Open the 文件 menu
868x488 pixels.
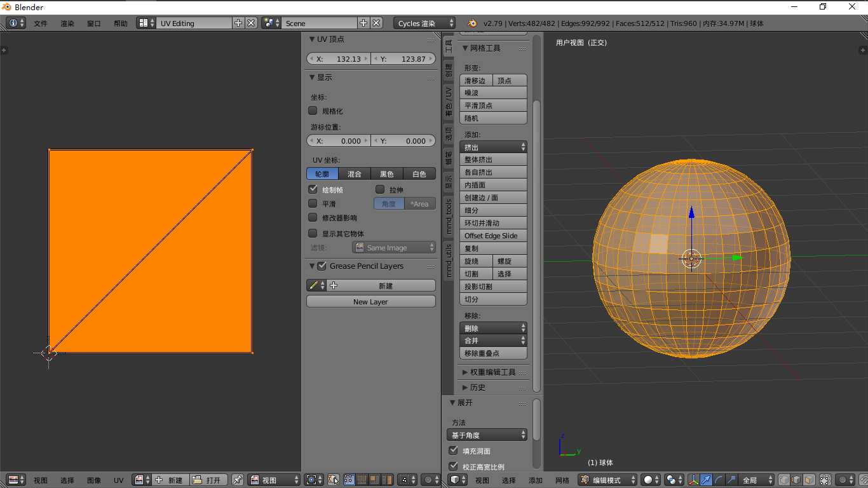(x=41, y=24)
